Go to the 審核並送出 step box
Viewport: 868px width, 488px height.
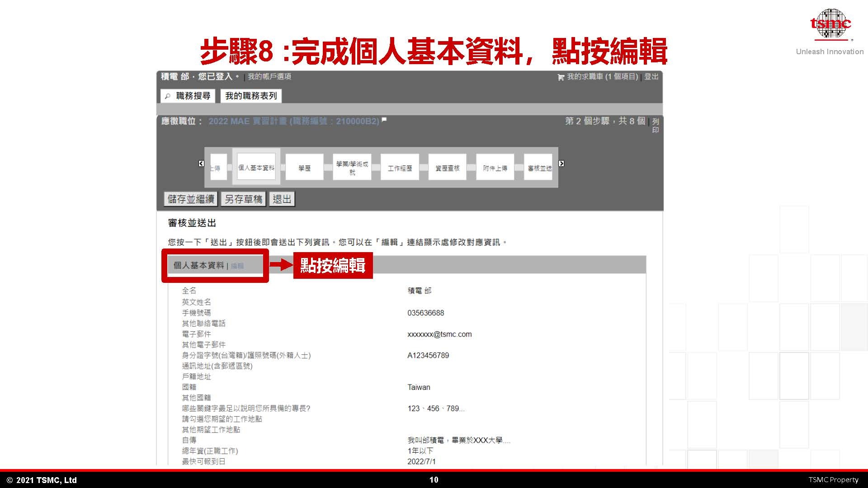tap(538, 168)
